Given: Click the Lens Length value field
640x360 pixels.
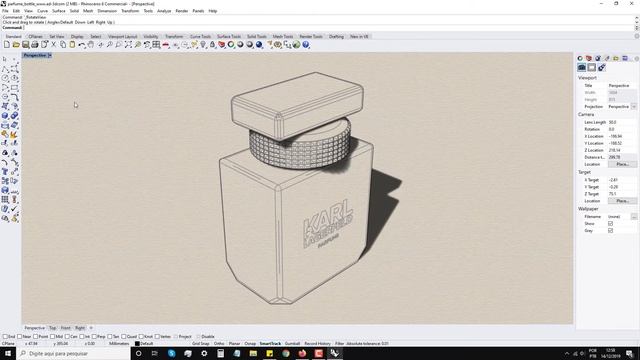Looking at the screenshot, I should (622, 122).
